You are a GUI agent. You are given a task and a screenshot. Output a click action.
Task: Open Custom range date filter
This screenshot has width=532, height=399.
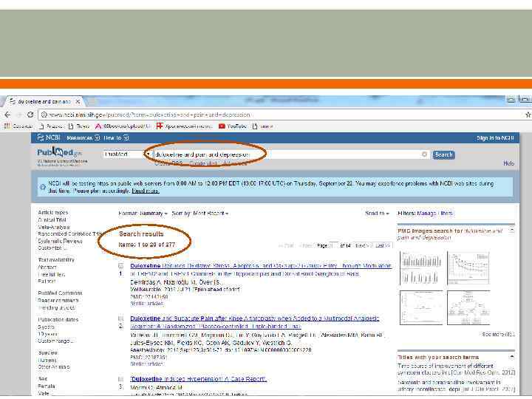tap(55, 341)
